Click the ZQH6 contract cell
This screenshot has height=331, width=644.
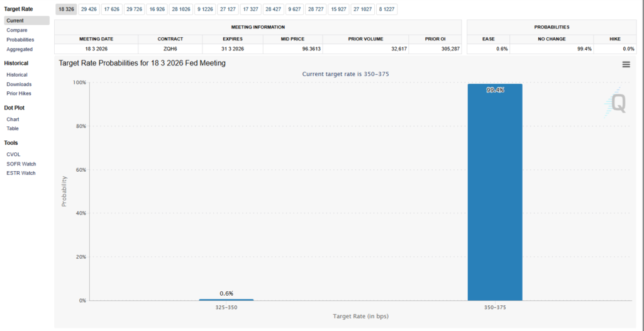click(170, 48)
